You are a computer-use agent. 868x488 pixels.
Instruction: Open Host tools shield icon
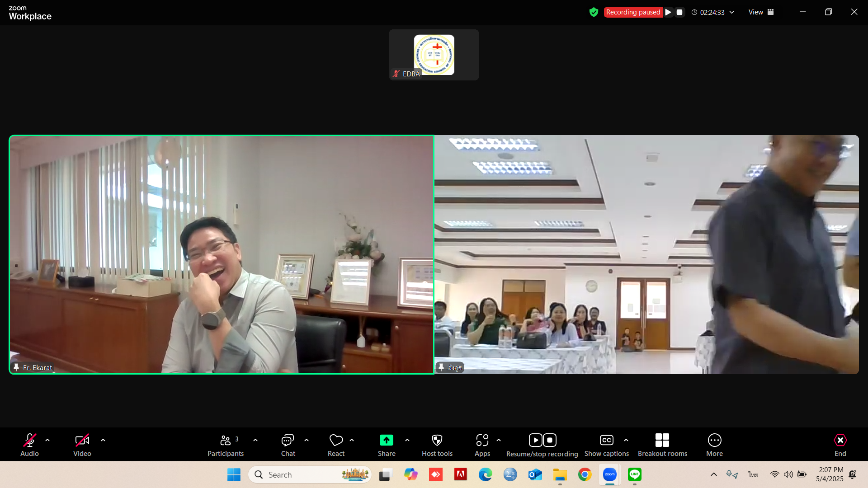[x=437, y=440]
